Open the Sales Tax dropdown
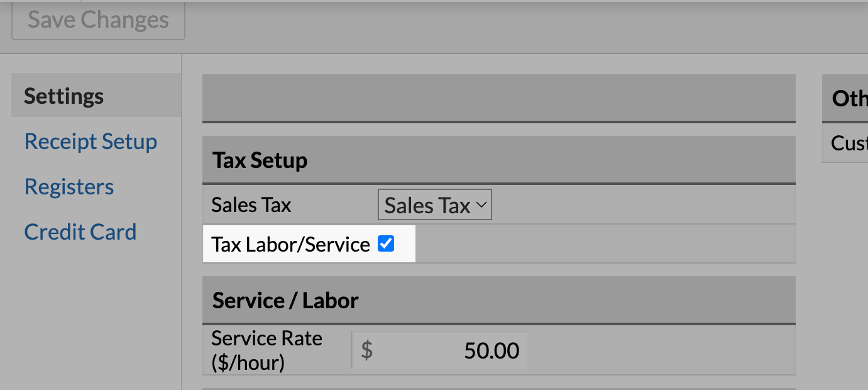868x390 pixels. coord(434,206)
